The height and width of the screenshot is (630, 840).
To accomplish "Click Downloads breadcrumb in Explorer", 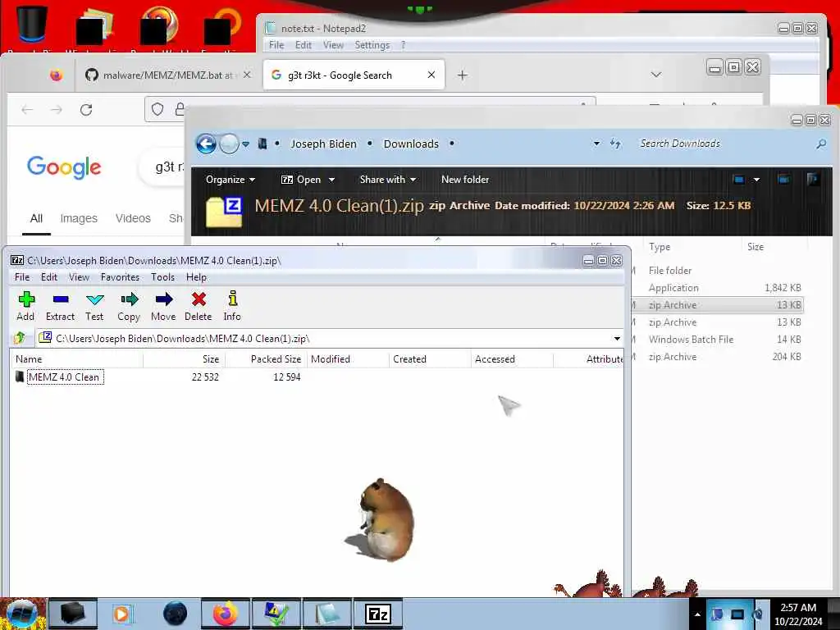I will tap(411, 144).
